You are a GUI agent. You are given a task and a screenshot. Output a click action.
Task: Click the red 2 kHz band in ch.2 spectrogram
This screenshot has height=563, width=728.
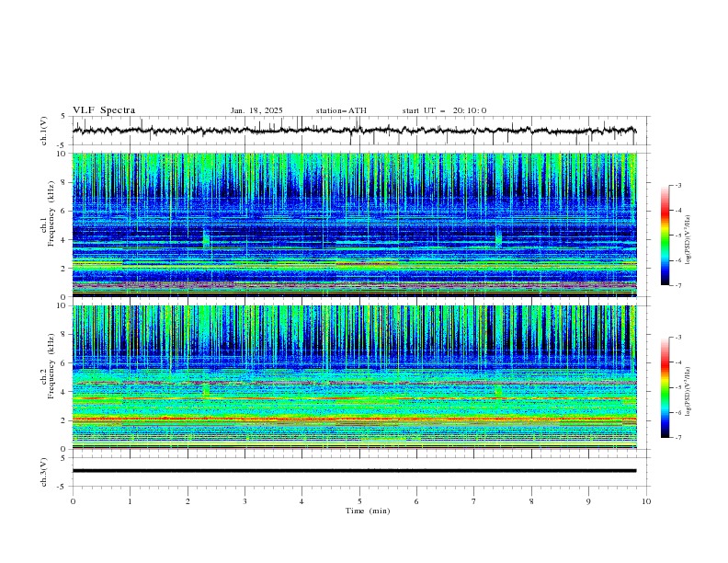354,419
